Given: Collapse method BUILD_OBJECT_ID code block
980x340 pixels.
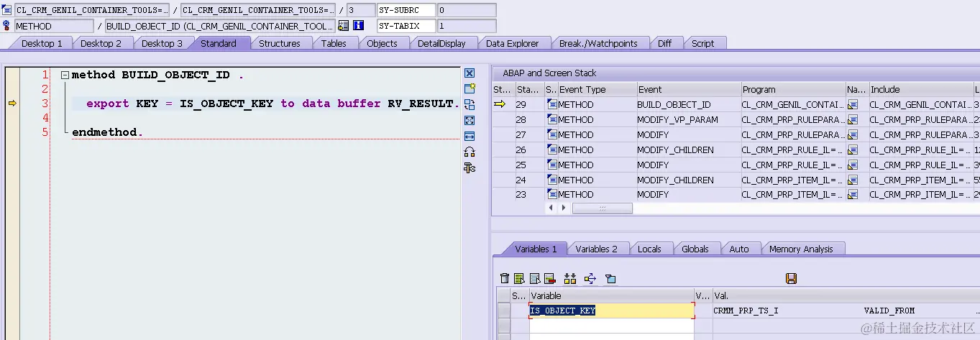Looking at the screenshot, I should pyautogui.click(x=65, y=75).
